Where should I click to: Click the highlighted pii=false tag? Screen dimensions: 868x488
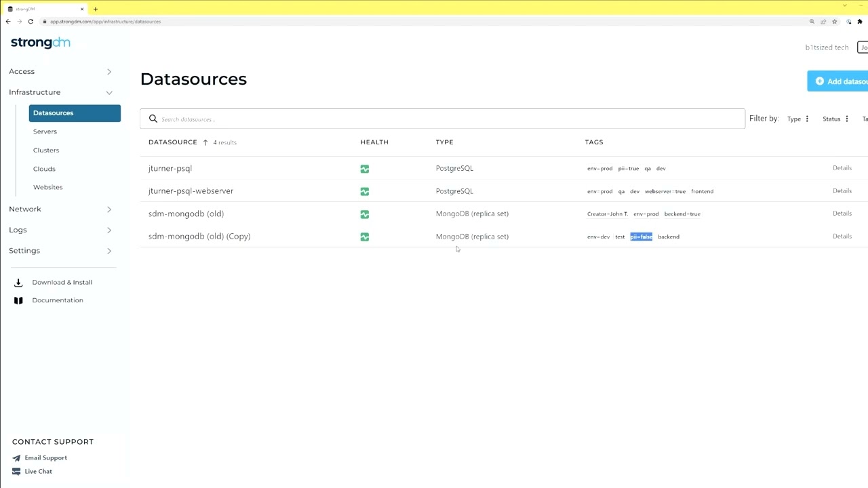click(641, 237)
